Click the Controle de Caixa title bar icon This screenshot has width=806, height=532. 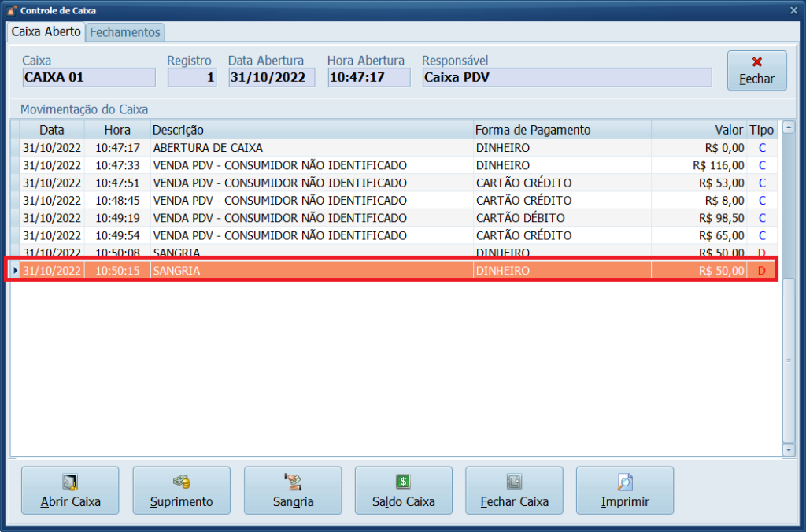click(x=10, y=10)
